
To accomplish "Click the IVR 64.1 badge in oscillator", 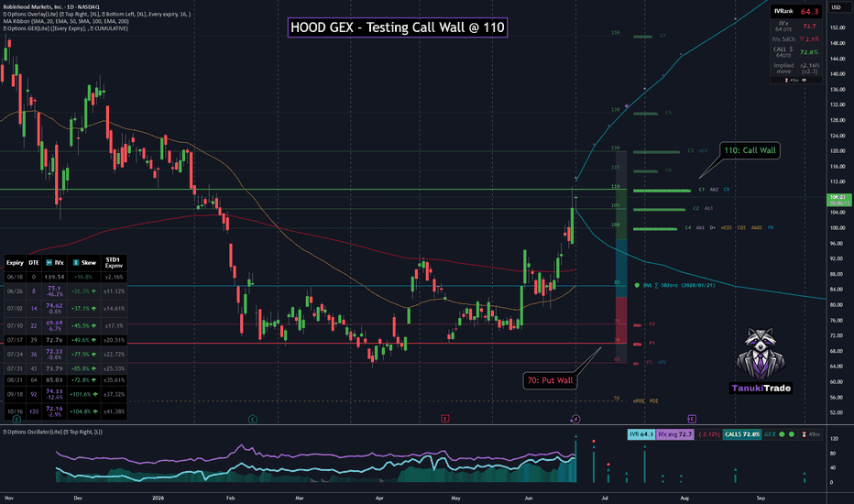I will tap(641, 434).
